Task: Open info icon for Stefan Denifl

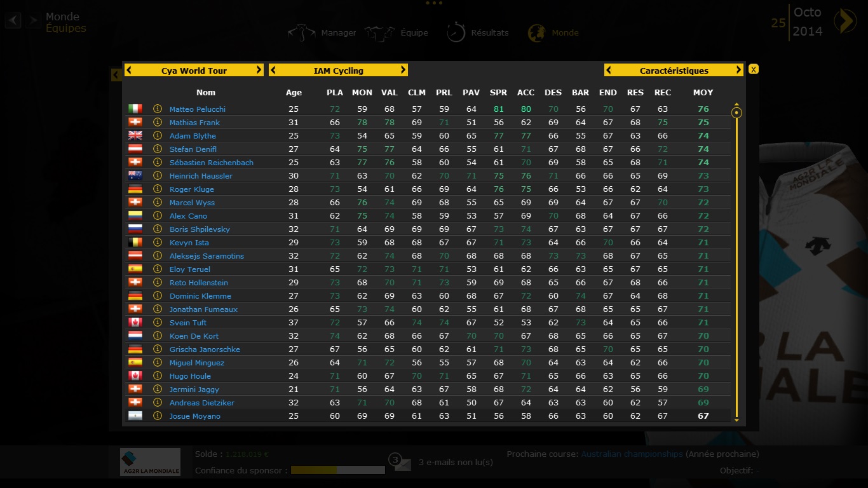Action: [158, 149]
